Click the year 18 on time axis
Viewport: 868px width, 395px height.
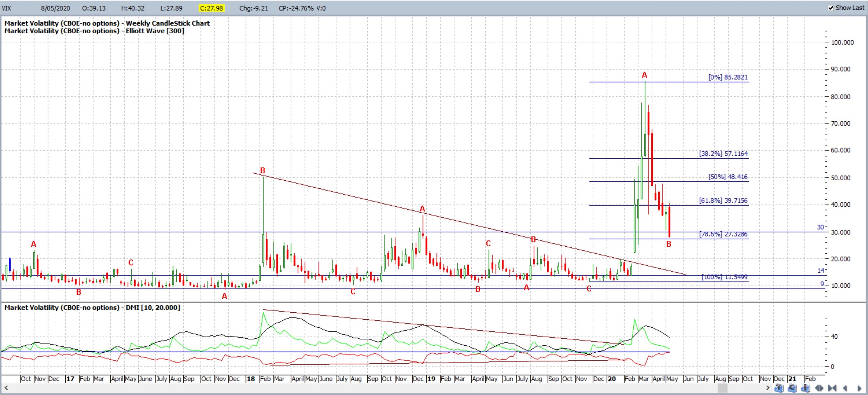click(251, 379)
